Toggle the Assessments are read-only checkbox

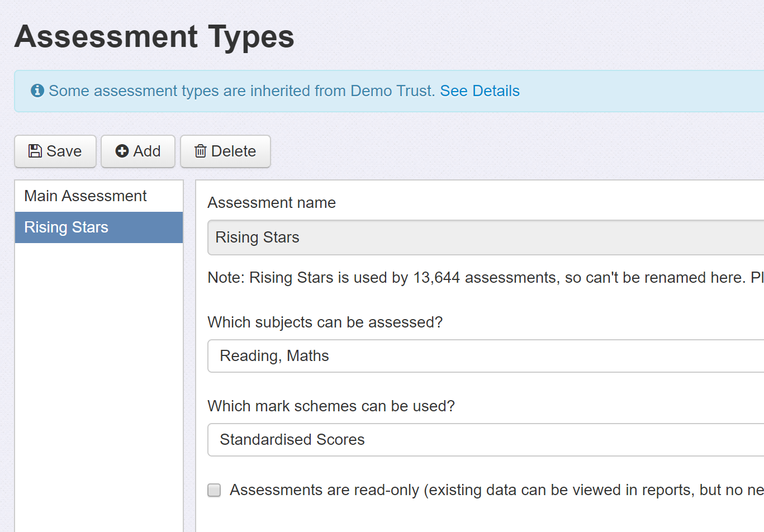[x=214, y=490]
